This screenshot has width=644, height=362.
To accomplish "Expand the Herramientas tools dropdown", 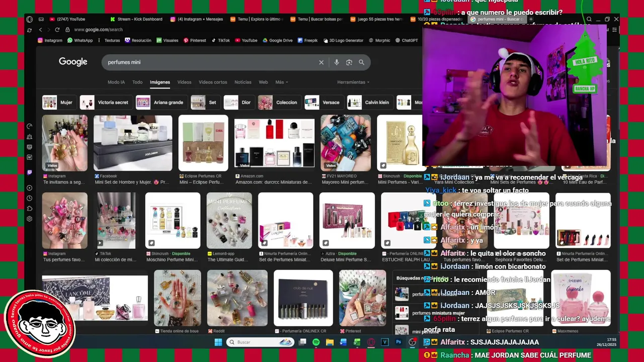I will [x=353, y=82].
